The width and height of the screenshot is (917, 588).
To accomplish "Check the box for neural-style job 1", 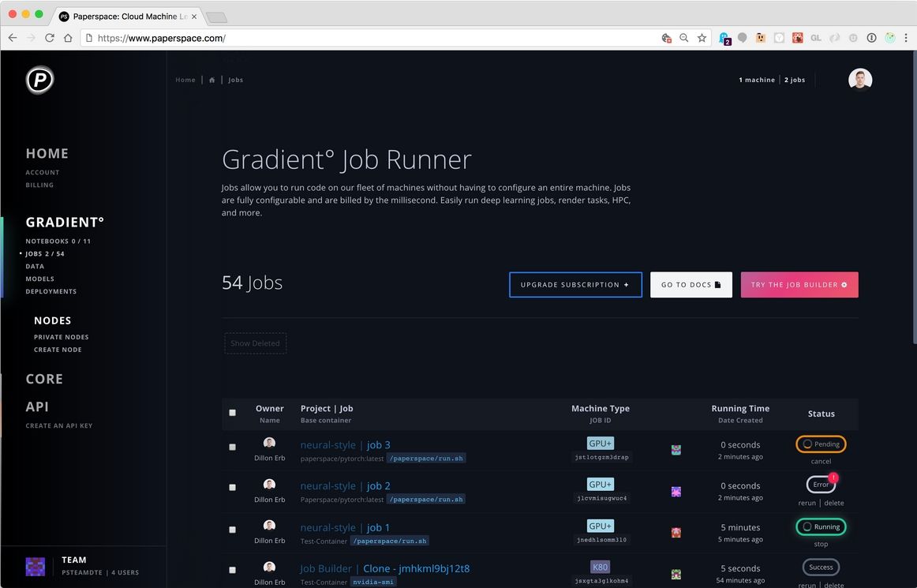I will click(232, 530).
